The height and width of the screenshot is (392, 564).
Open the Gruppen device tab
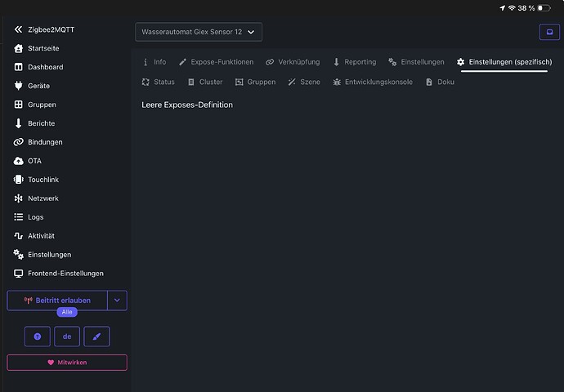(255, 82)
